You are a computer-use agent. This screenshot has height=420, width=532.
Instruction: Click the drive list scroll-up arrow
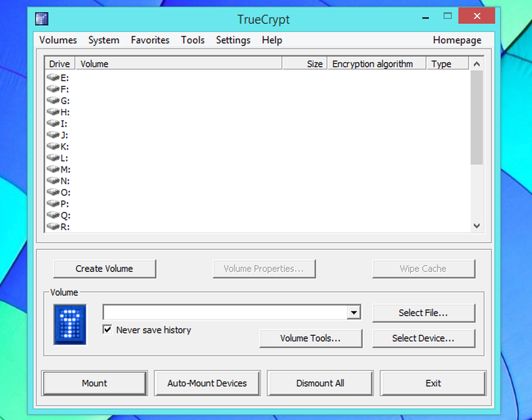point(476,64)
